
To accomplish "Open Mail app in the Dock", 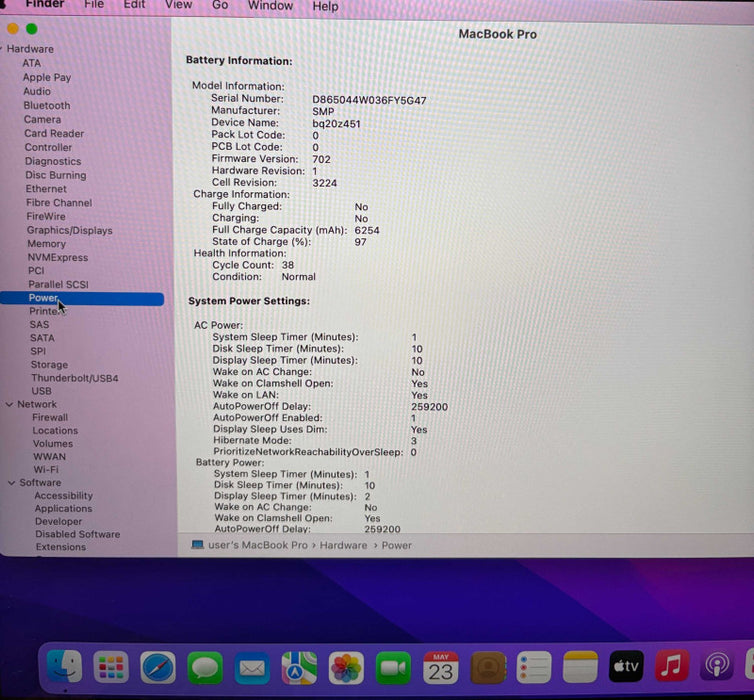I will (252, 667).
